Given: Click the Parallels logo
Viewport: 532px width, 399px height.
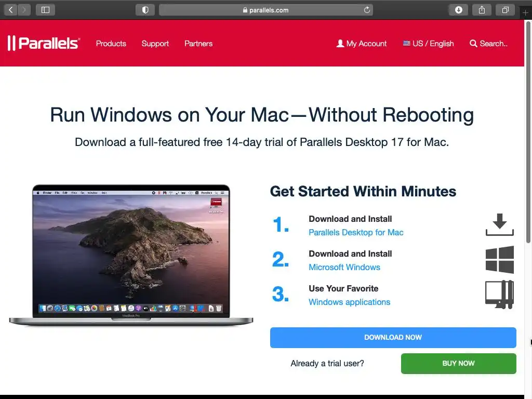Looking at the screenshot, I should coord(44,43).
